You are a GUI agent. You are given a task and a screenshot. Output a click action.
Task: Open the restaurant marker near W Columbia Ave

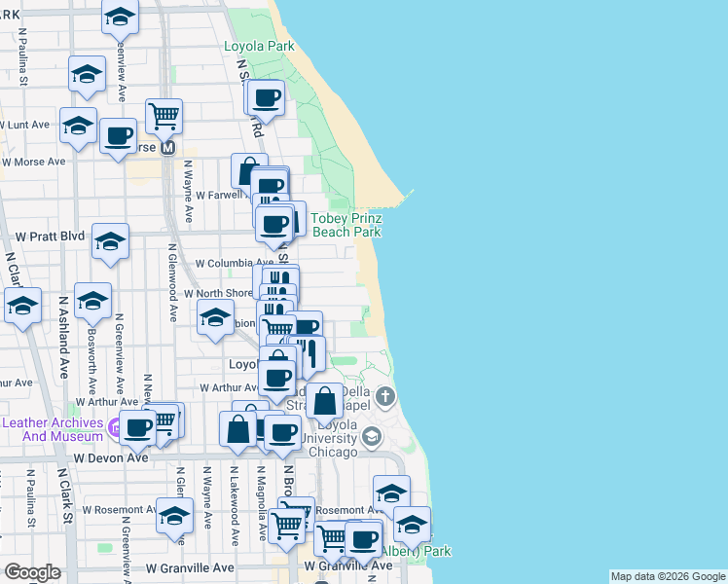(x=280, y=278)
